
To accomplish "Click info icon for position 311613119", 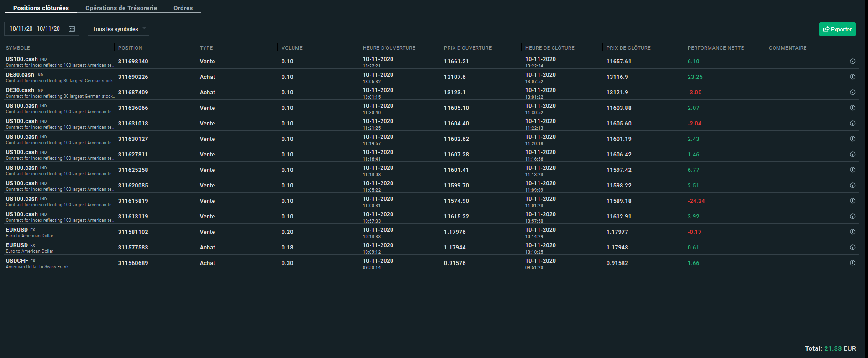I will (852, 217).
